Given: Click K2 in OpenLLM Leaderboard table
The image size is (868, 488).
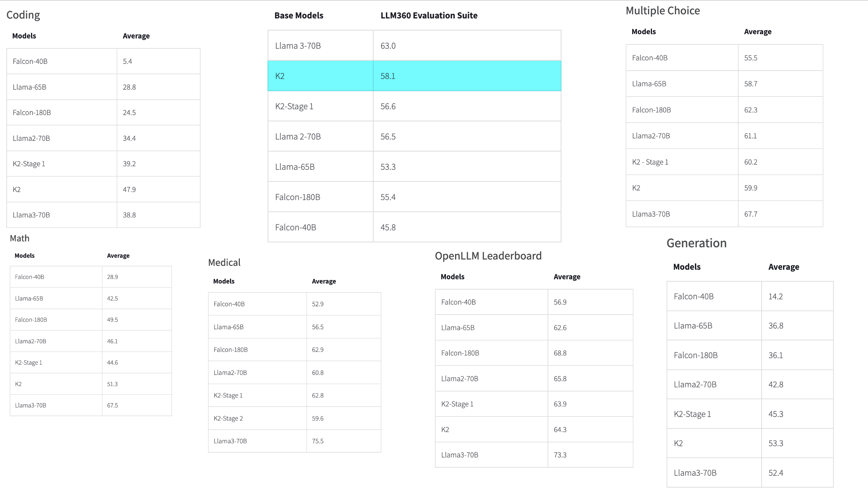Looking at the screenshot, I should 445,430.
